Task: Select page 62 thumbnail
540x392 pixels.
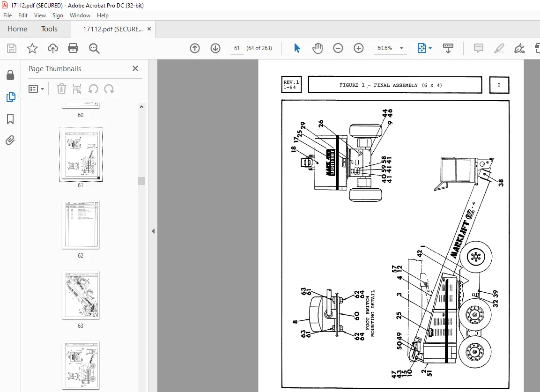Action: pos(81,225)
